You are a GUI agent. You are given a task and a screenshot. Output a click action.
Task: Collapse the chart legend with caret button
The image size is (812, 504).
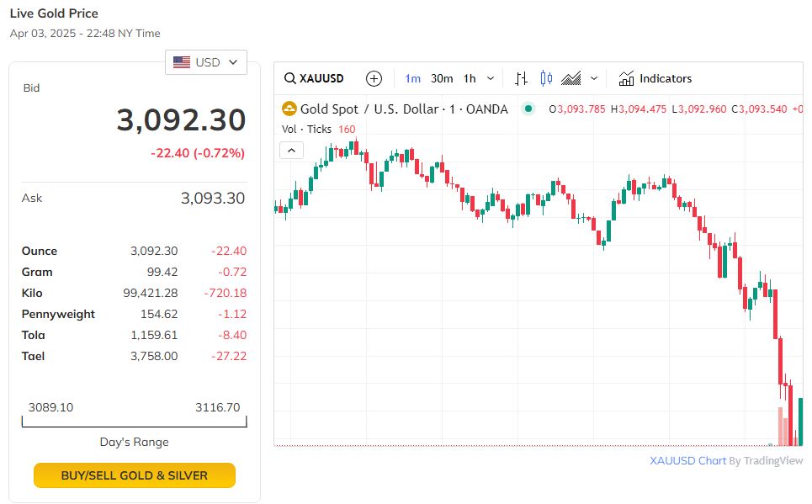tap(290, 151)
